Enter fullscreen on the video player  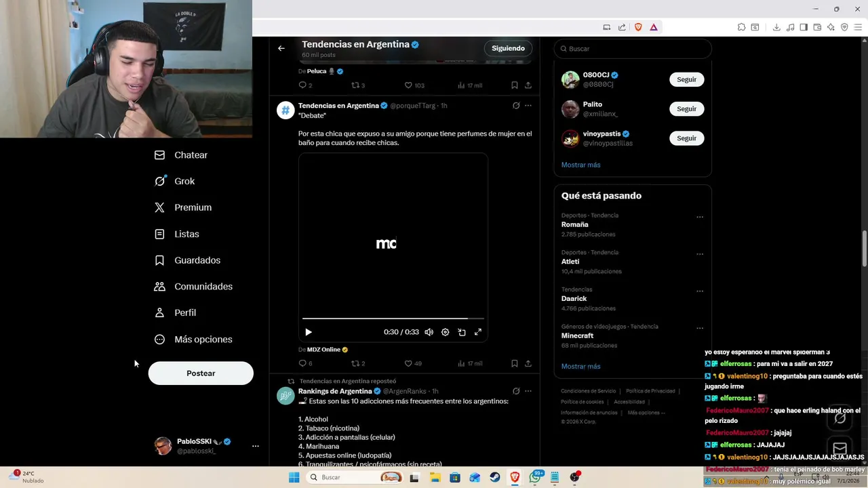pos(478,332)
